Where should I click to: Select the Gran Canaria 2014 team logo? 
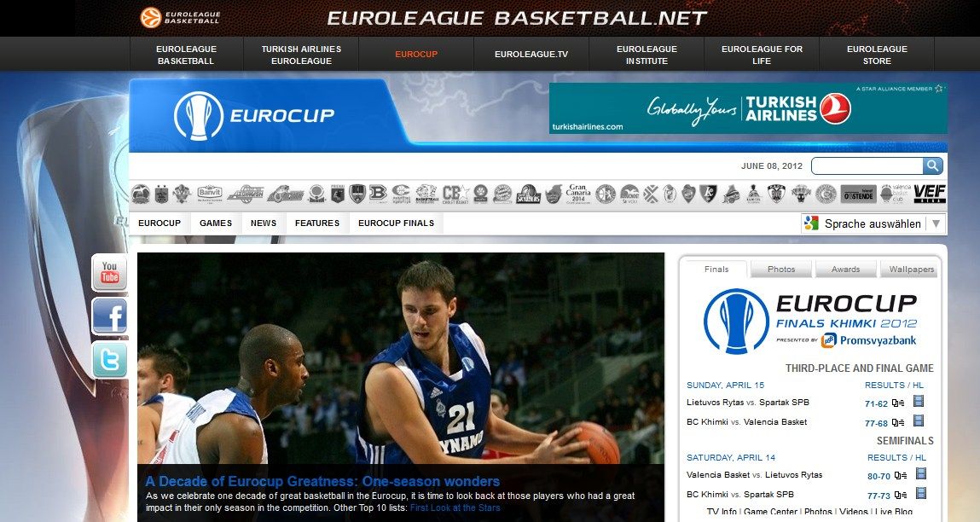pyautogui.click(x=578, y=194)
